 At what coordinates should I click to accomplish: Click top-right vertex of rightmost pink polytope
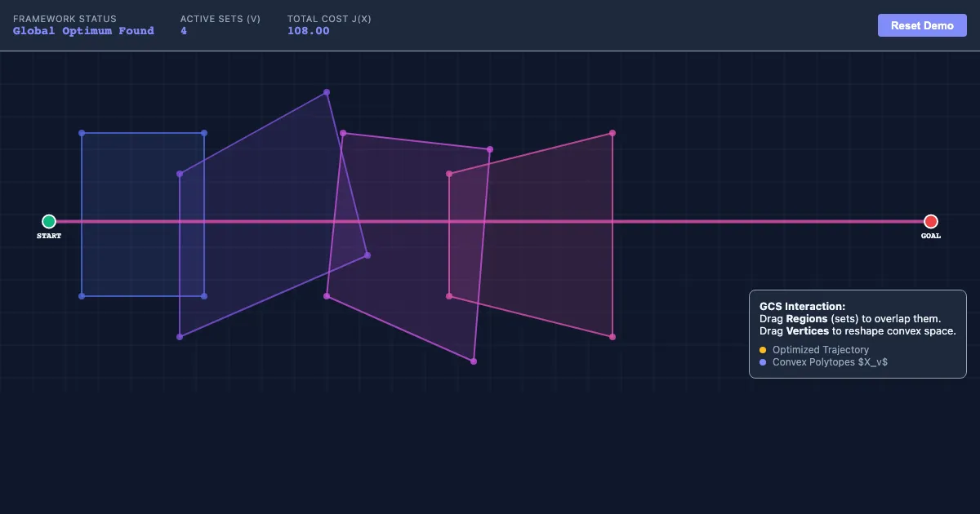612,133
